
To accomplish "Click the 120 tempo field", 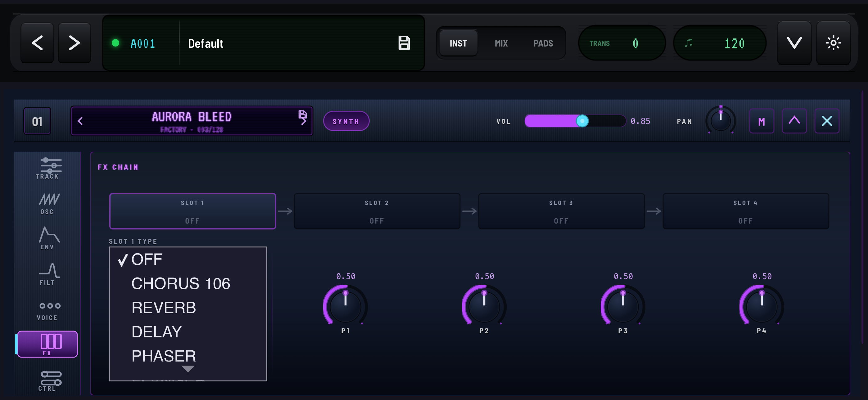I will [x=720, y=43].
